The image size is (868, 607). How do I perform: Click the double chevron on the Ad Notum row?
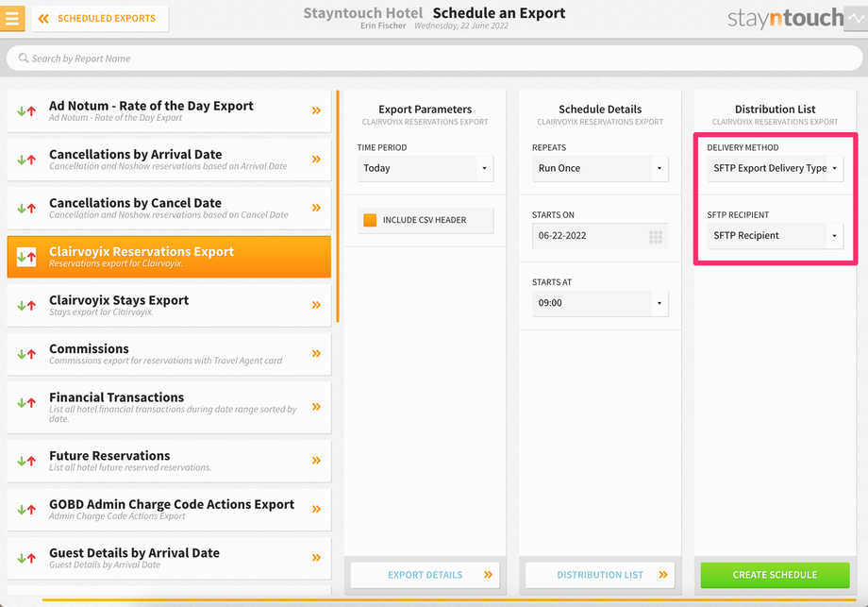click(x=316, y=110)
